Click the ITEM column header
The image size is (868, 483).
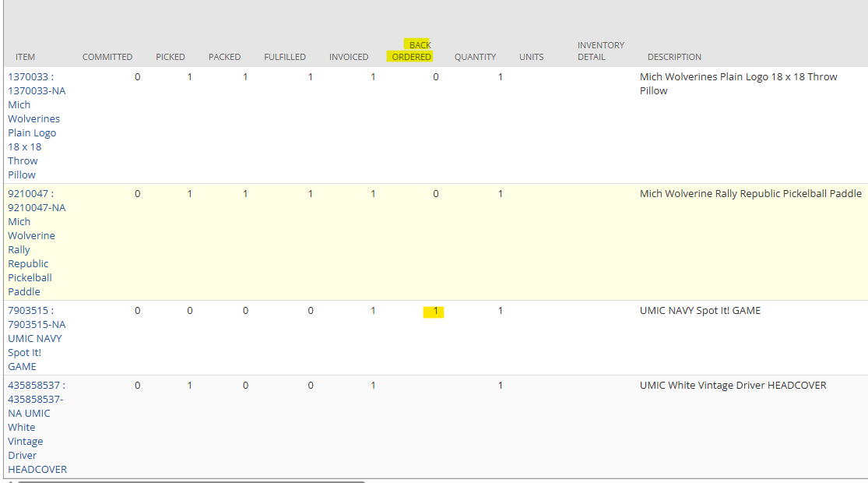click(25, 57)
